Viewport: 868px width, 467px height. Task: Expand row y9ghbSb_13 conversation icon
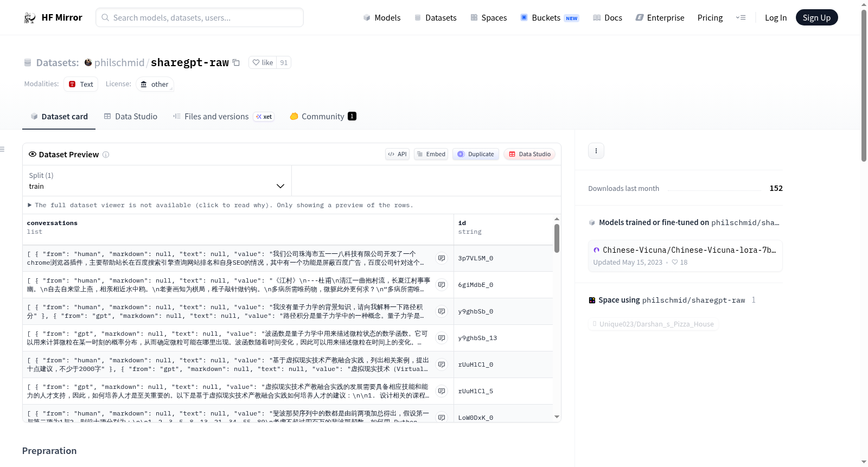pos(442,338)
